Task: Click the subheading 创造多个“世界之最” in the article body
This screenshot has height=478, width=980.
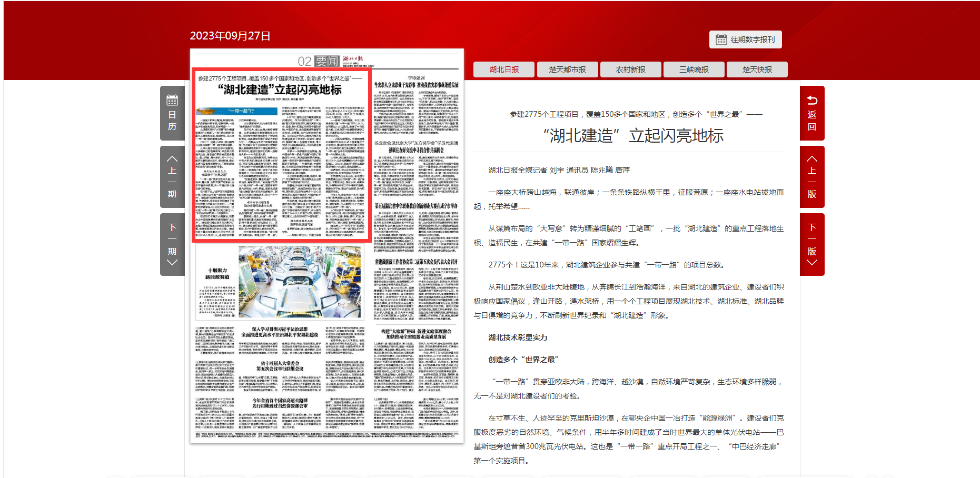Action: click(x=523, y=360)
